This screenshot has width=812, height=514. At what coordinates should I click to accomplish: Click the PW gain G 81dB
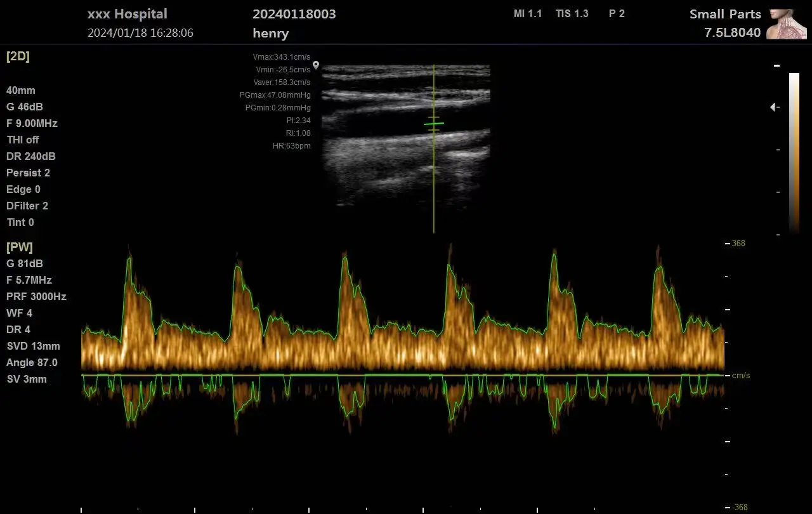click(x=25, y=264)
